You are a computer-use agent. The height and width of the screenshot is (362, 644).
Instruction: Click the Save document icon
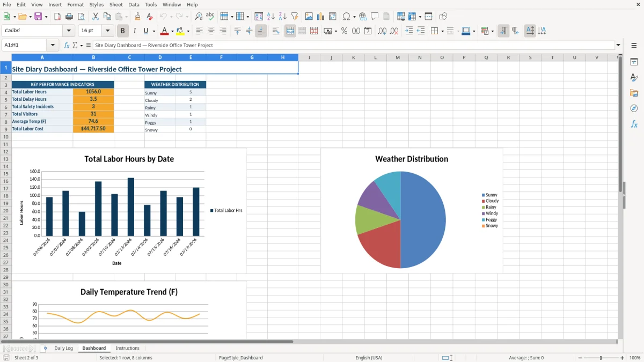pyautogui.click(x=38, y=17)
